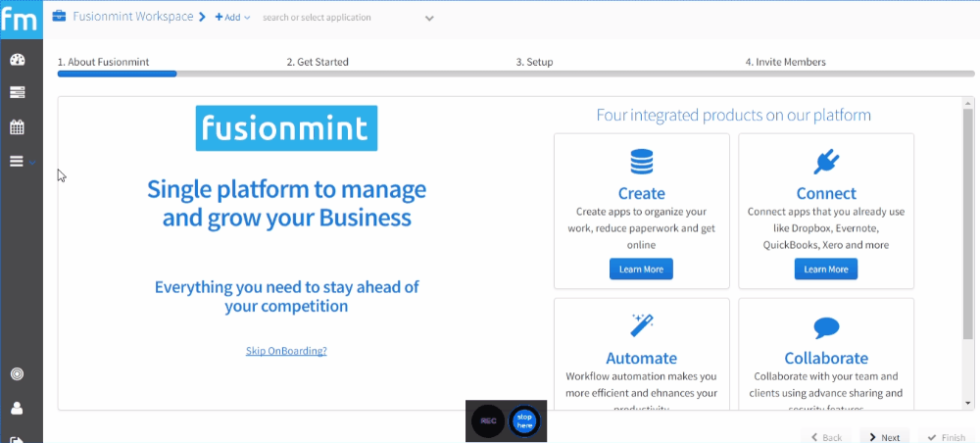Viewport: 980px width, 443px height.
Task: Open the dashboard gauge sidebar icon
Action: (x=18, y=60)
